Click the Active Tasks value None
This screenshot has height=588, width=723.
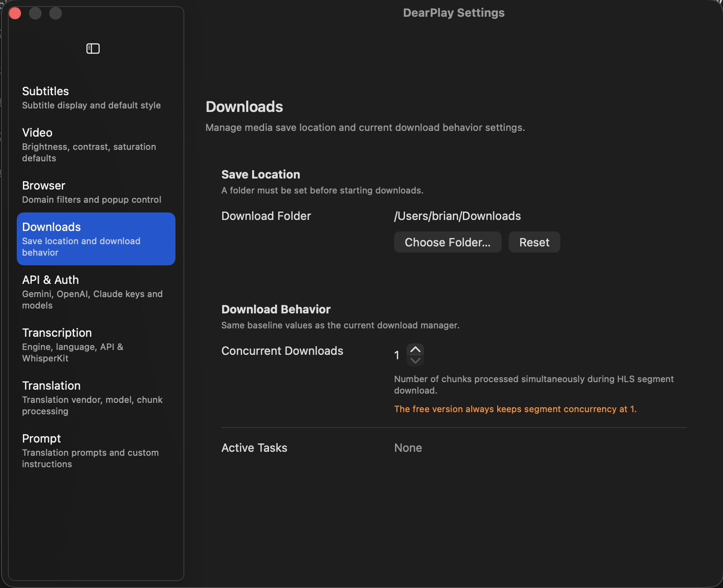tap(408, 448)
